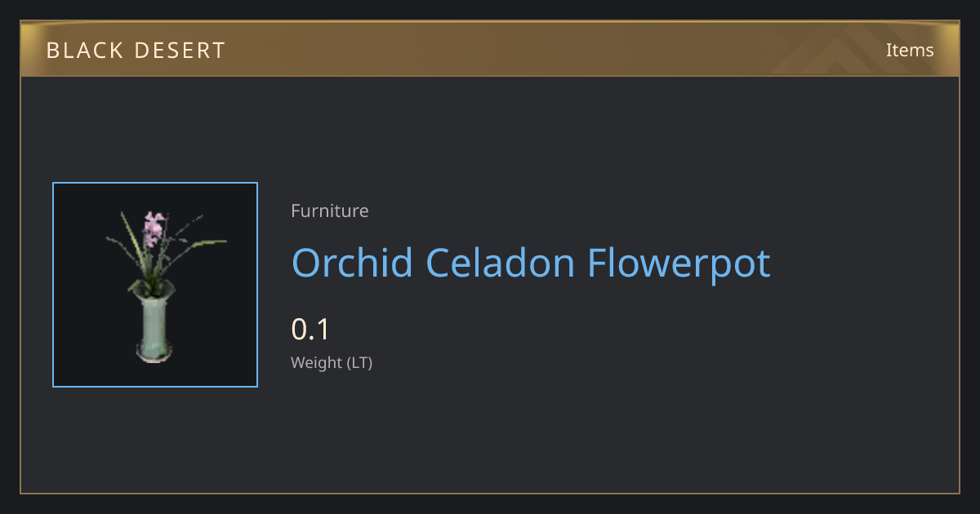This screenshot has width=980, height=514.
Task: Click the Weight (LT) label
Action: coord(332,363)
